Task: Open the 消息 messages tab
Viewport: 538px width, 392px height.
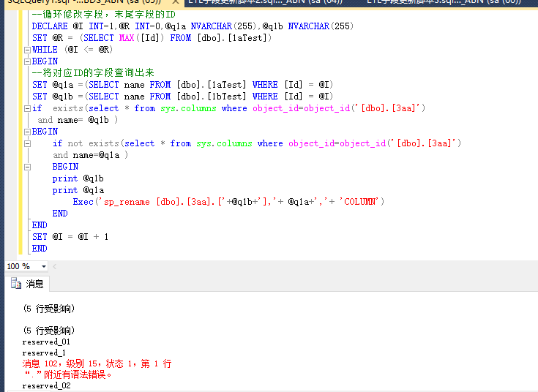Action: 28,284
